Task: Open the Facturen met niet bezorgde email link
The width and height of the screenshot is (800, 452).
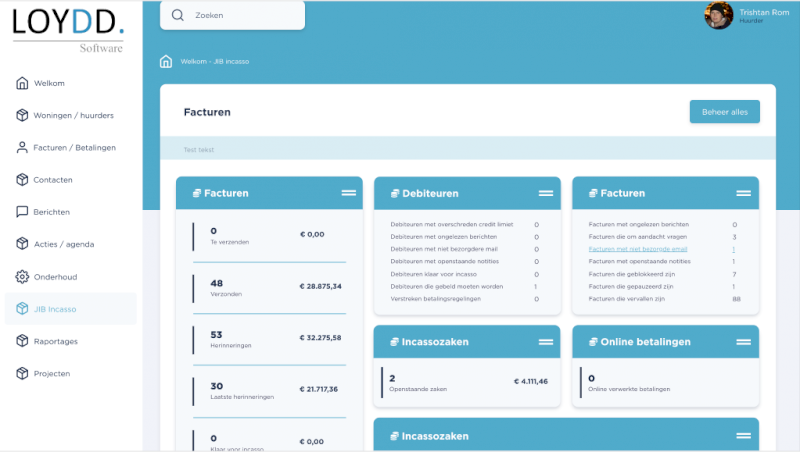Action: pyautogui.click(x=637, y=249)
